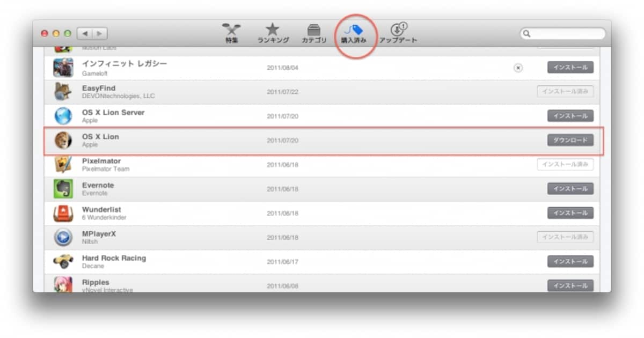The height and width of the screenshot is (338, 644).
Task: Click the search field in the toolbar
Action: (x=562, y=33)
